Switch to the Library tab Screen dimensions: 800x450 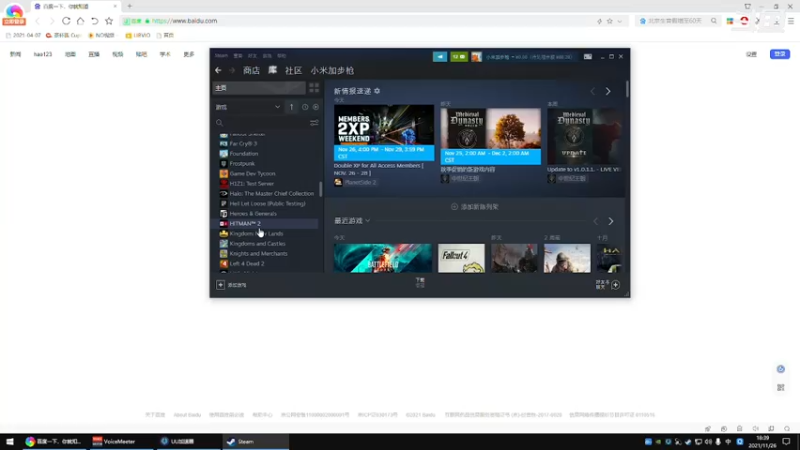272,70
